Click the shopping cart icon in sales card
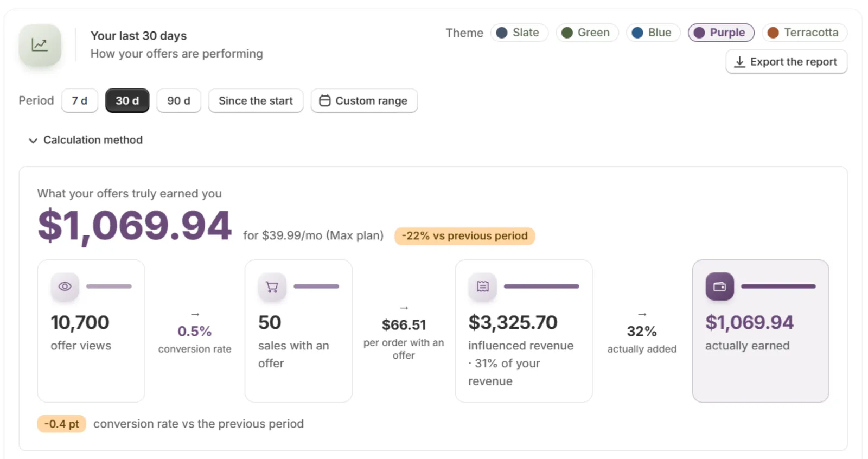This screenshot has width=868, height=459. [272, 286]
